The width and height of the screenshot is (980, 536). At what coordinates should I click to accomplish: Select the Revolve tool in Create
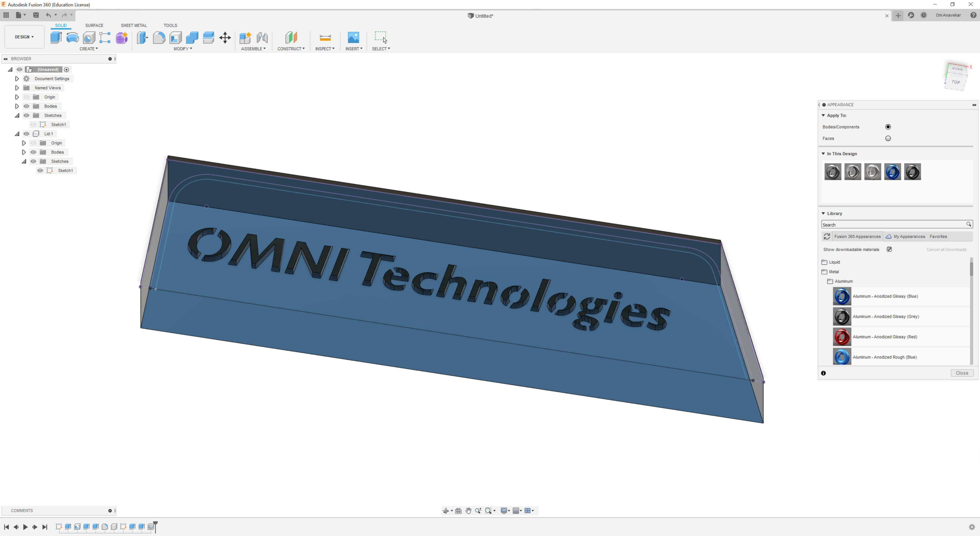72,37
